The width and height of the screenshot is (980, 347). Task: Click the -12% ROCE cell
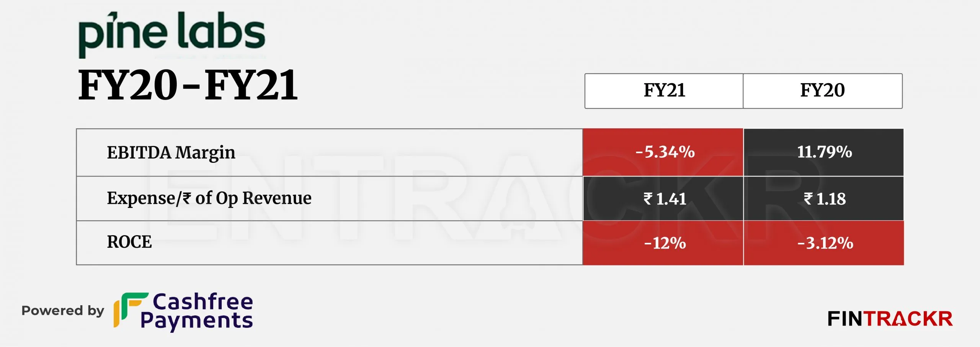point(663,243)
